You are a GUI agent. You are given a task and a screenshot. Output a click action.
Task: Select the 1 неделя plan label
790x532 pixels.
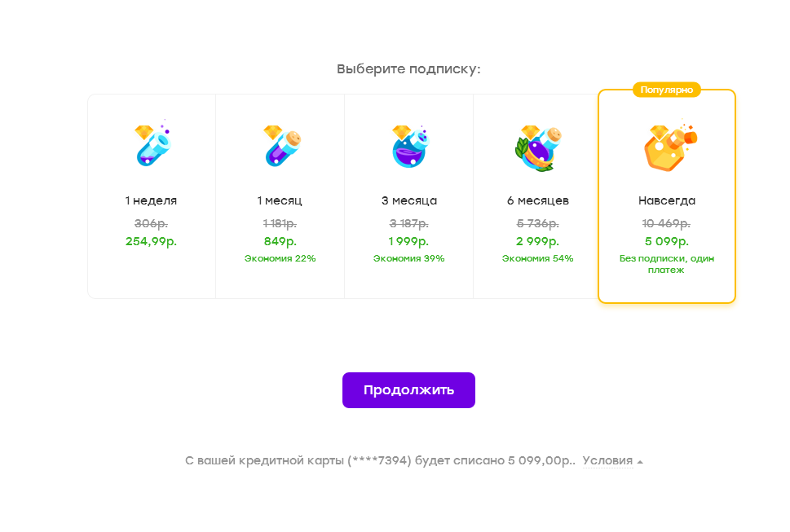click(x=151, y=200)
